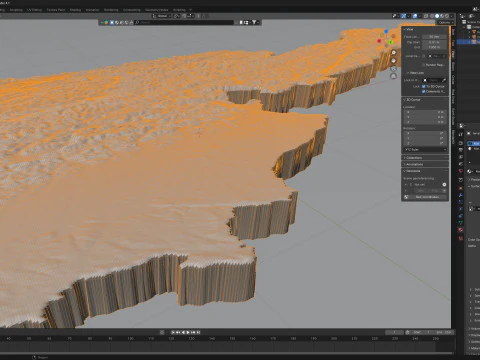Switch to the Geometry Nodes workspace tab
Image resolution: width=480 pixels, height=360 pixels.
(156, 10)
